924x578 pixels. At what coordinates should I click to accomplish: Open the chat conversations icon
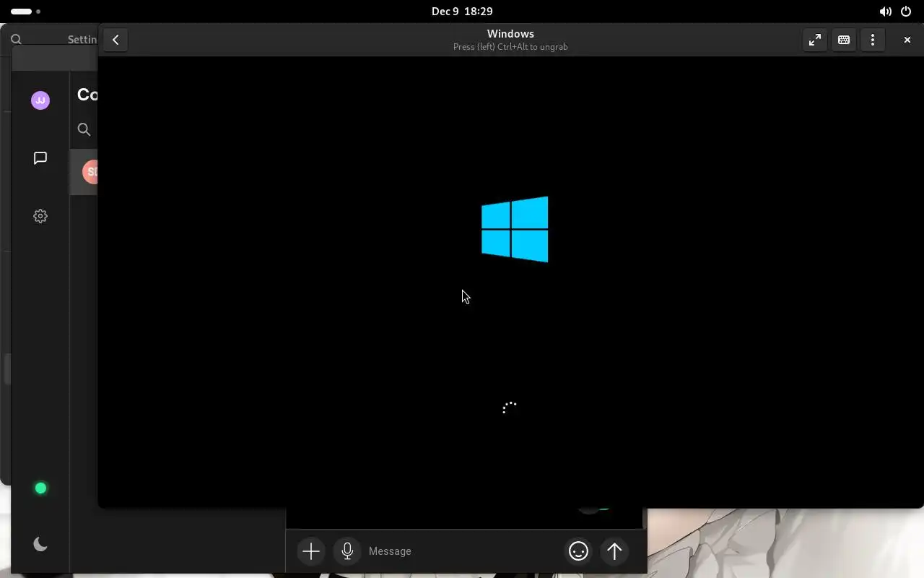[40, 158]
